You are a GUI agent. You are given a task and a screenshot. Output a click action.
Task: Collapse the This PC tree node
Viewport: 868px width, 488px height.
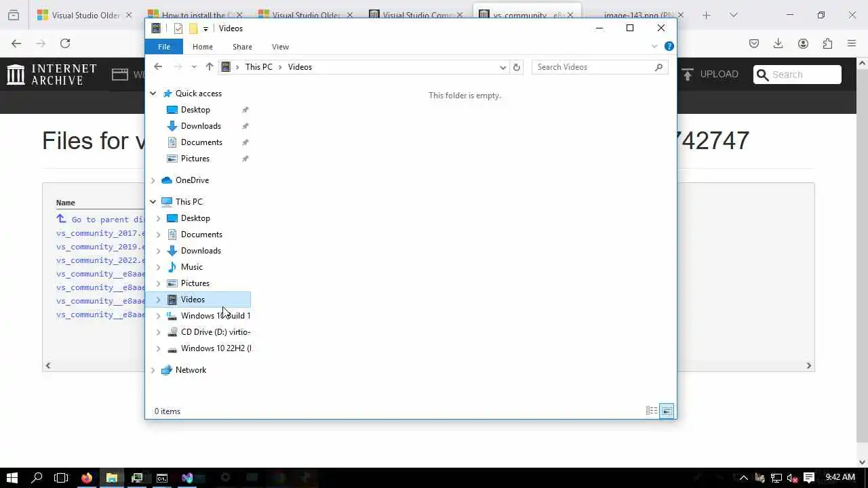tap(153, 202)
